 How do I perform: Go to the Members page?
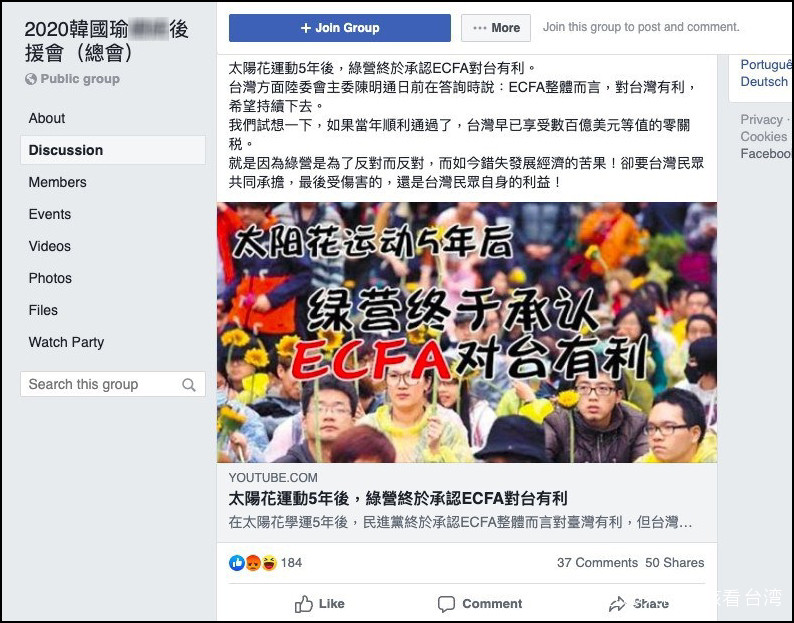pos(57,182)
